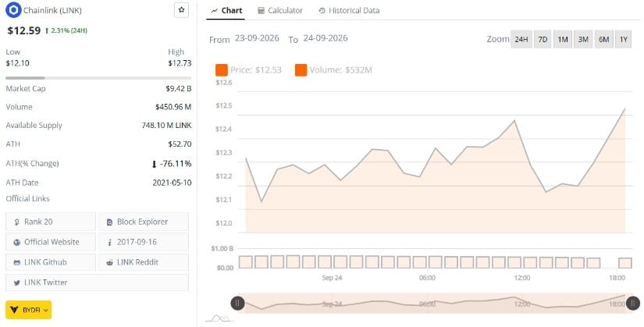Toggle the Volume series legend swatch

click(301, 69)
